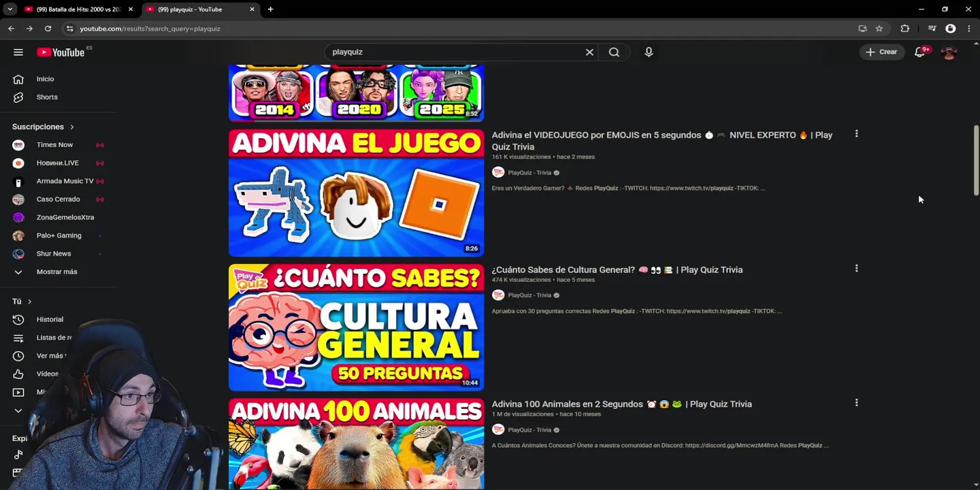The height and width of the screenshot is (490, 980).
Task: Click the browser back arrow
Action: coord(11,29)
